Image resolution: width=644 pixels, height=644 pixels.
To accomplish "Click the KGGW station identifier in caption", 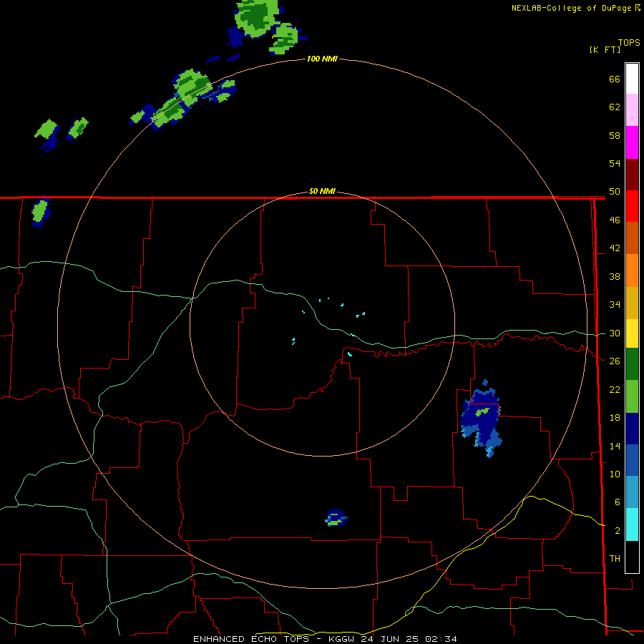I will tap(343, 639).
